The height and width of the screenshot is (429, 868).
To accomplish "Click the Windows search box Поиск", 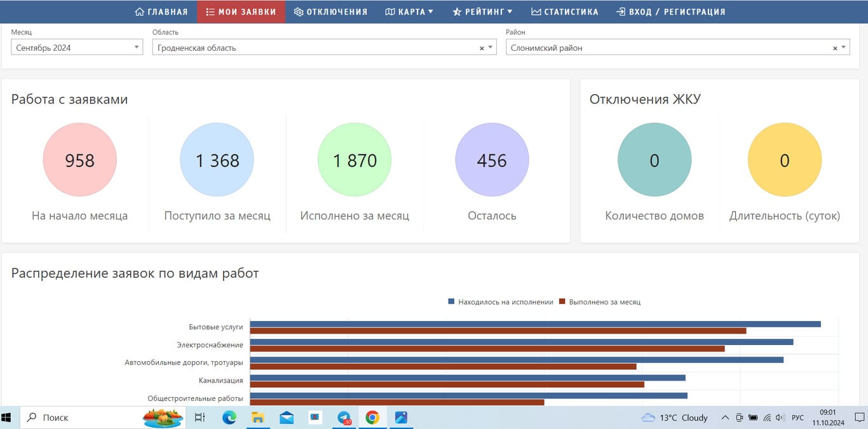I will (x=83, y=418).
